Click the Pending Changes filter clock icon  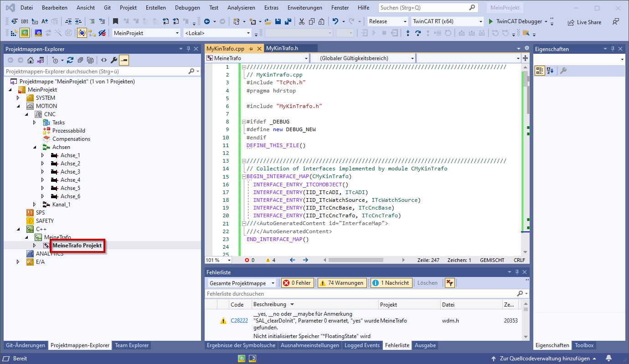point(56,60)
